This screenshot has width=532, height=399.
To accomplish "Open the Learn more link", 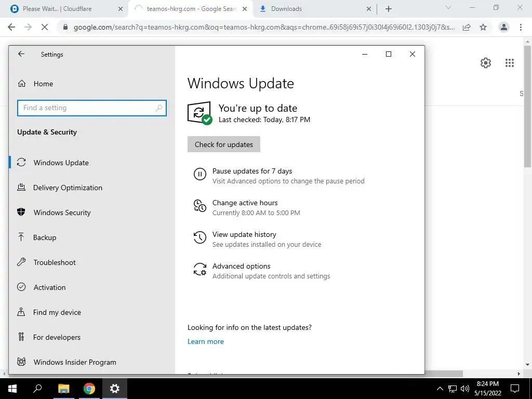I will (206, 341).
